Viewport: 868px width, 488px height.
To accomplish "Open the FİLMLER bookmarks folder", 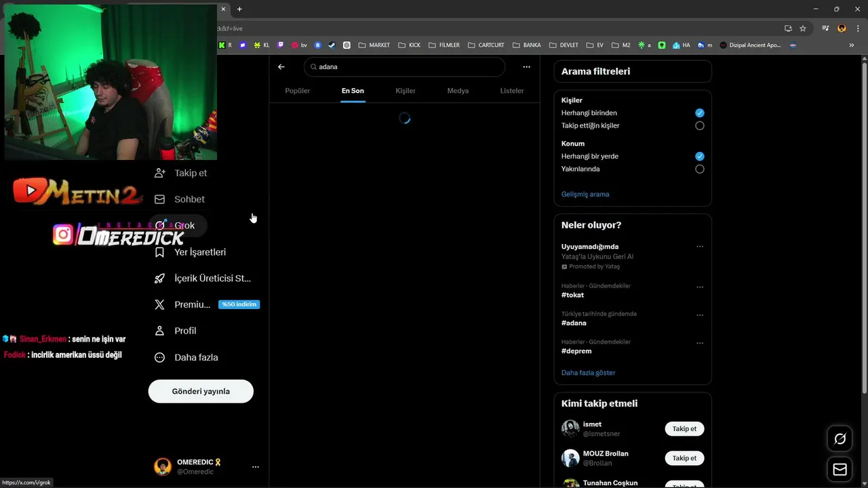I will coord(443,45).
